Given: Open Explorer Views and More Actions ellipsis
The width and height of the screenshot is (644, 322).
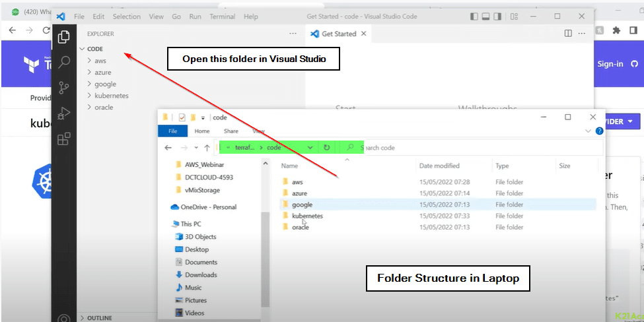Looking at the screenshot, I should (x=293, y=34).
